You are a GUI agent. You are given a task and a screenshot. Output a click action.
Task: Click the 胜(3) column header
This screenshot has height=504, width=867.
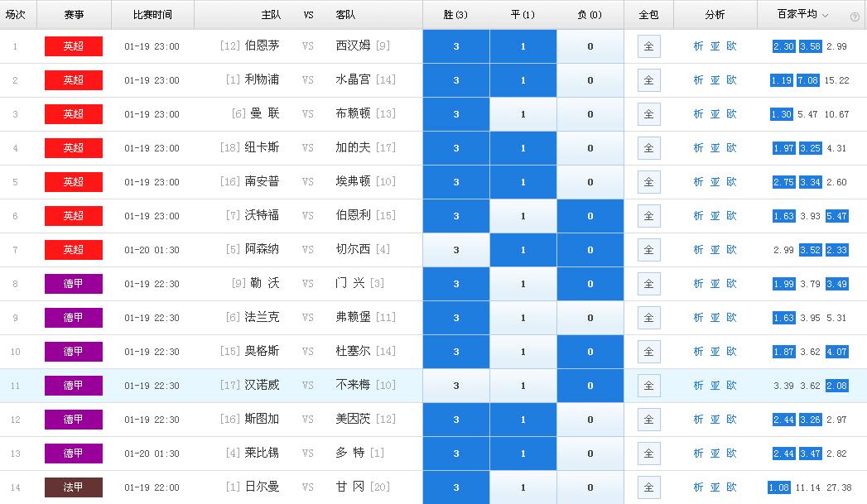coord(455,15)
